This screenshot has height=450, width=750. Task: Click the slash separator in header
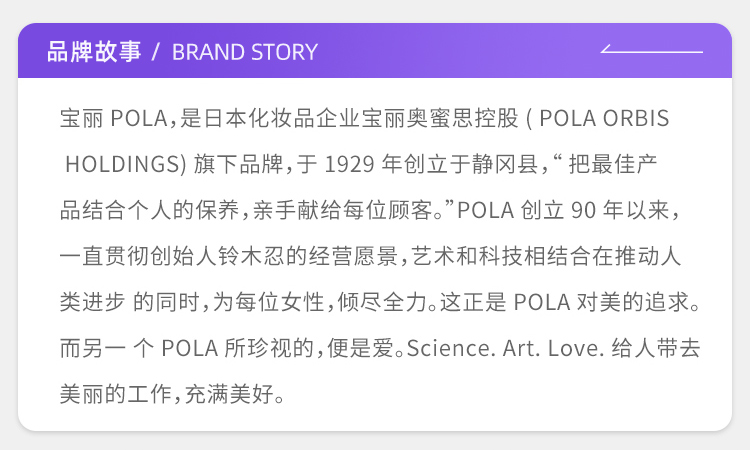coord(155,52)
